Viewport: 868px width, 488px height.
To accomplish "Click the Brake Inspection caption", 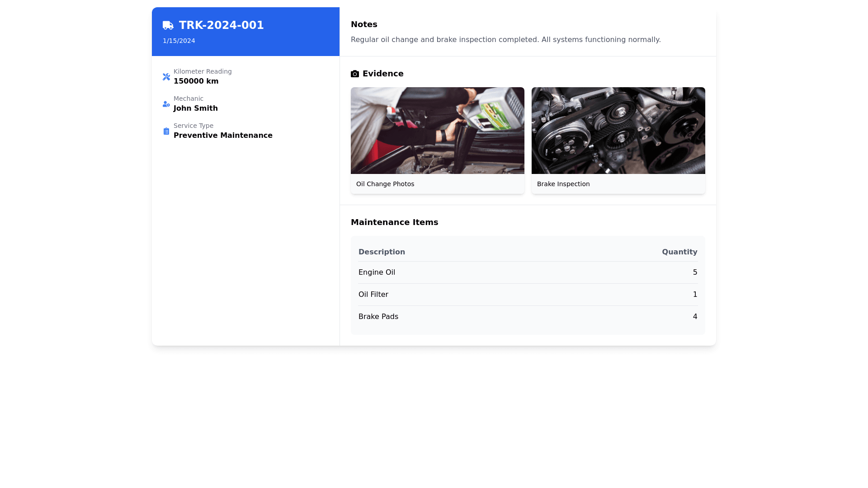I will click(x=563, y=184).
